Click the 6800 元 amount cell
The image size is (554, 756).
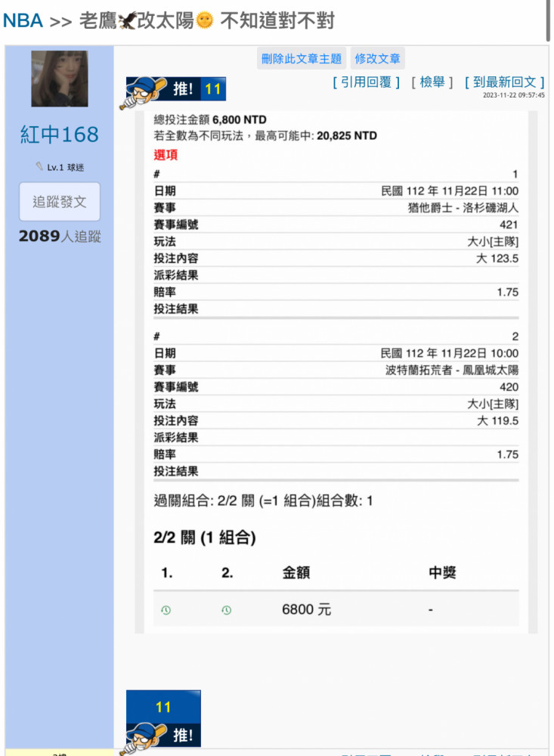(x=306, y=610)
